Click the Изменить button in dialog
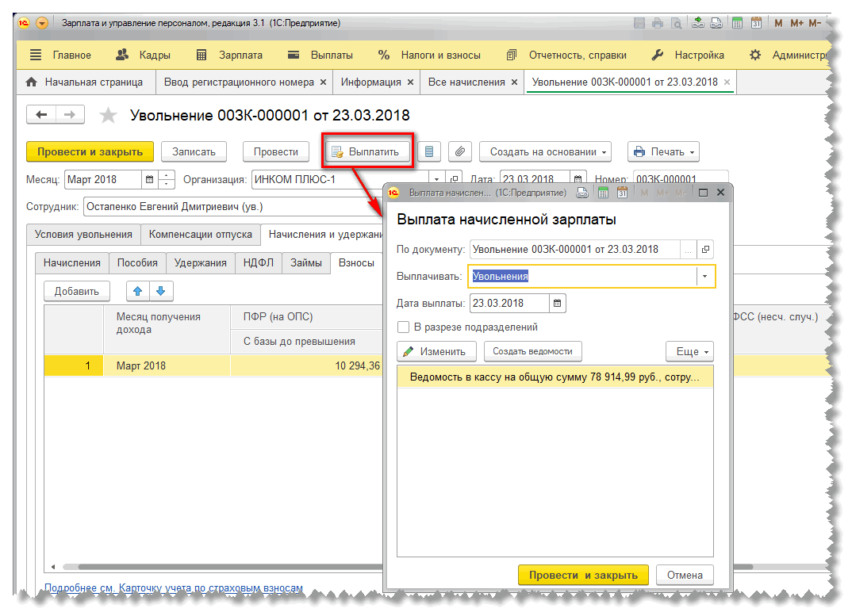Screen dimensions: 852x616 (x=436, y=351)
